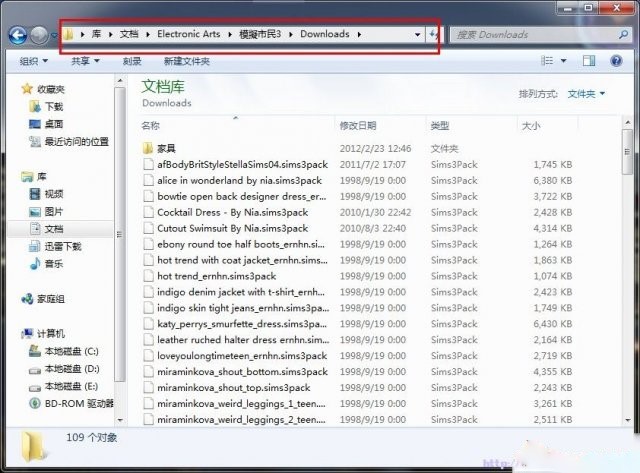Open the 排列方式 文件夹 dropdown
640x473 pixels.
click(x=586, y=94)
